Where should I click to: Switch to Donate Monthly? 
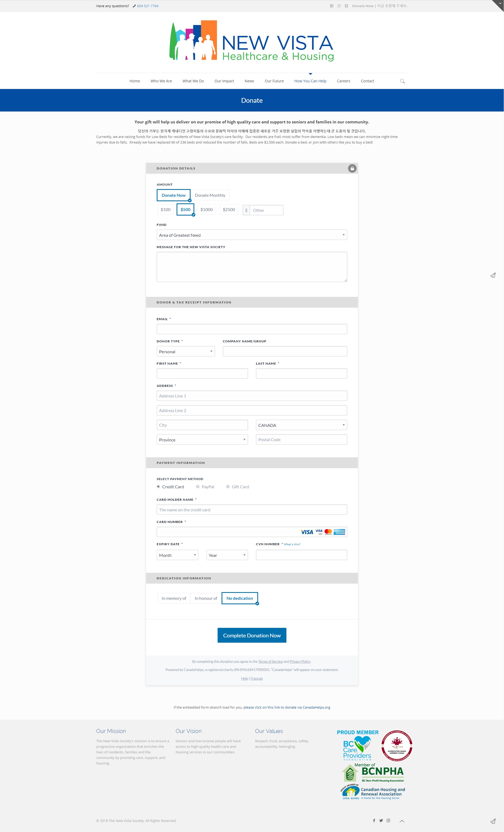[x=210, y=195]
